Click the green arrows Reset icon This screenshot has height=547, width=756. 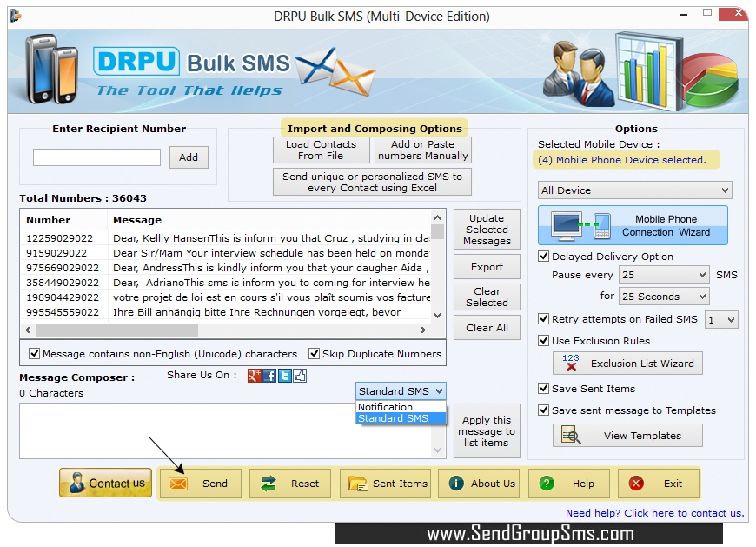[x=268, y=484]
